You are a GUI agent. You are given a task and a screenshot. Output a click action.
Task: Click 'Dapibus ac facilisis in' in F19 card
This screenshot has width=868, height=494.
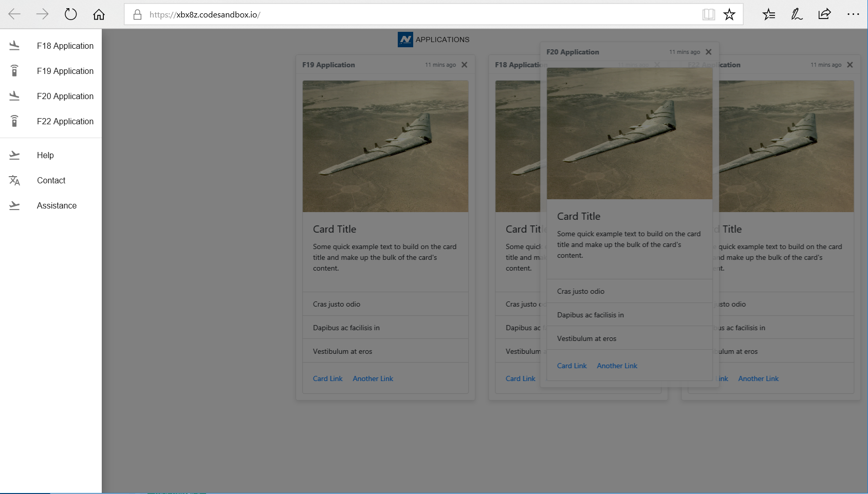346,328
